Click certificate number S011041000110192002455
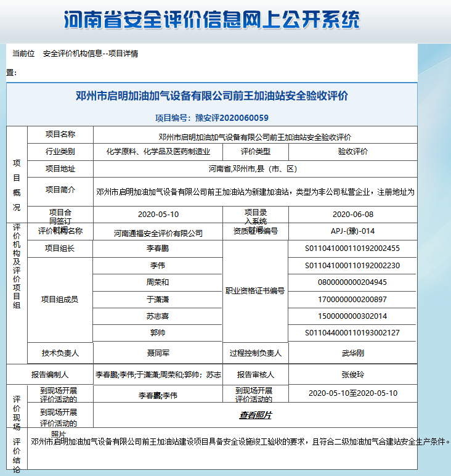The height and width of the screenshot is (476, 451). [352, 248]
